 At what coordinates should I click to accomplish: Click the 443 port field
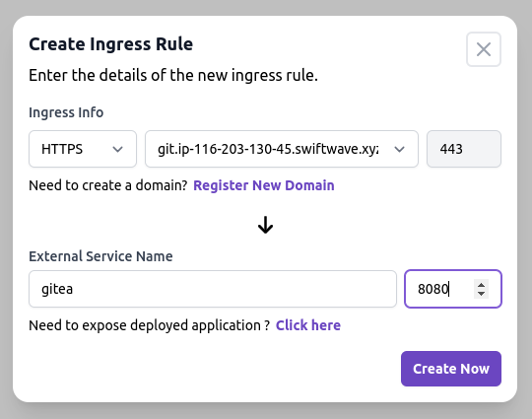pyautogui.click(x=464, y=149)
